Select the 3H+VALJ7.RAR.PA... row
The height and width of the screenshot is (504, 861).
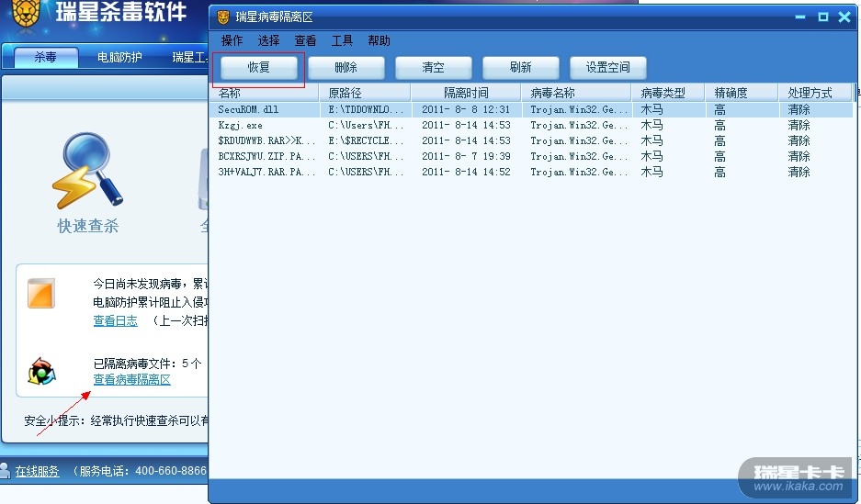coord(531,173)
